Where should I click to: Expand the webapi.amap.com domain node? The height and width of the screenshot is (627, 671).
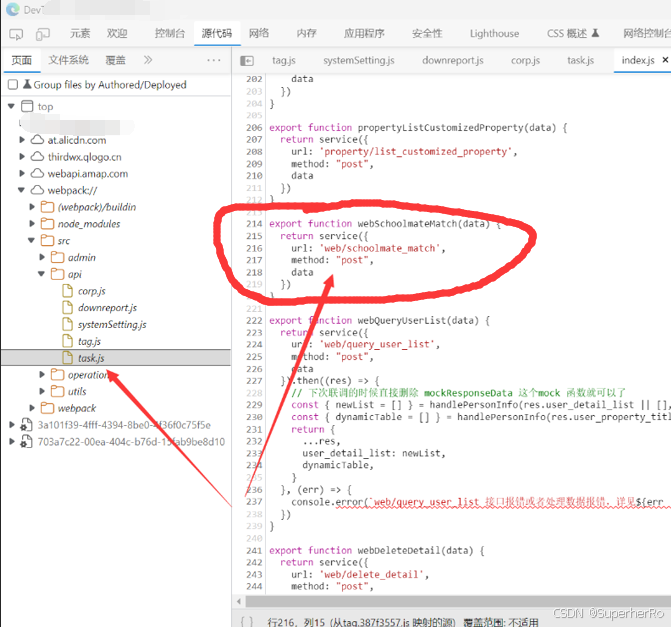[x=22, y=173]
